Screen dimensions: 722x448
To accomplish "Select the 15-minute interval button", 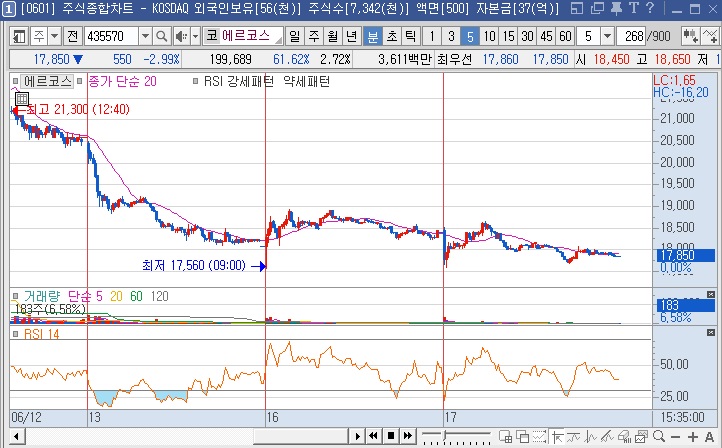I will (x=508, y=36).
